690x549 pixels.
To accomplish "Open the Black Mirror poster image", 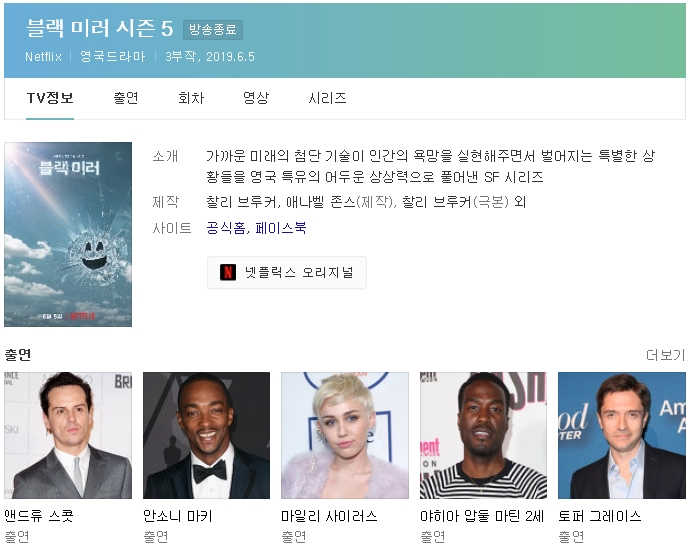I will point(68,234).
